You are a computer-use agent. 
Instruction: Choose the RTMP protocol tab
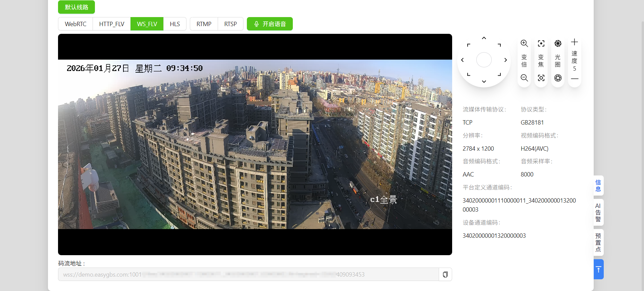coord(204,24)
